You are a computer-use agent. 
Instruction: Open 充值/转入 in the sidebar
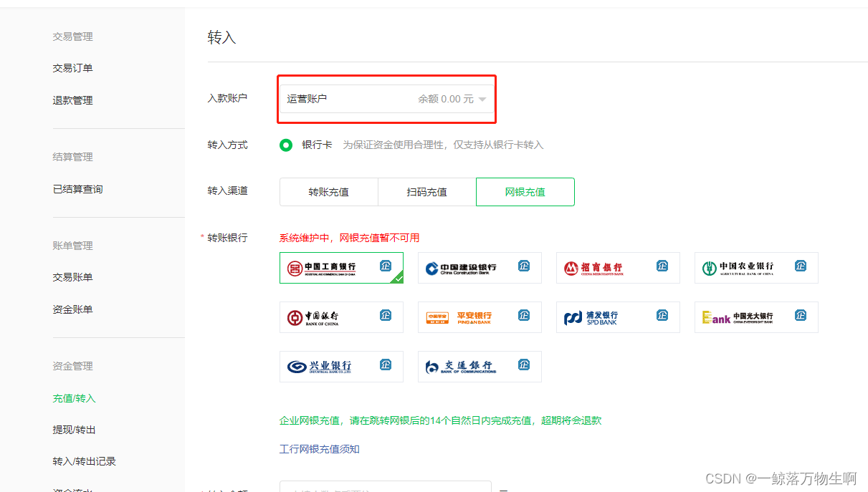tap(74, 398)
